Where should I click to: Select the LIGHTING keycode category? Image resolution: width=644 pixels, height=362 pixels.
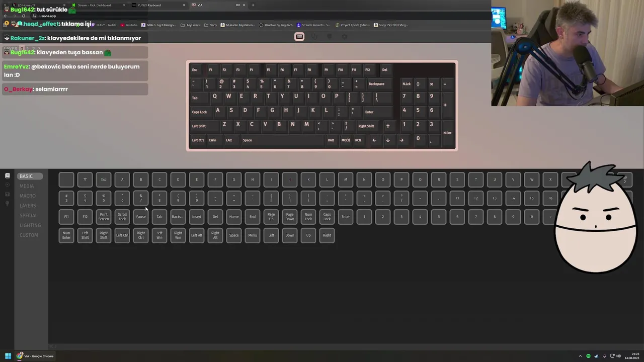click(30, 225)
